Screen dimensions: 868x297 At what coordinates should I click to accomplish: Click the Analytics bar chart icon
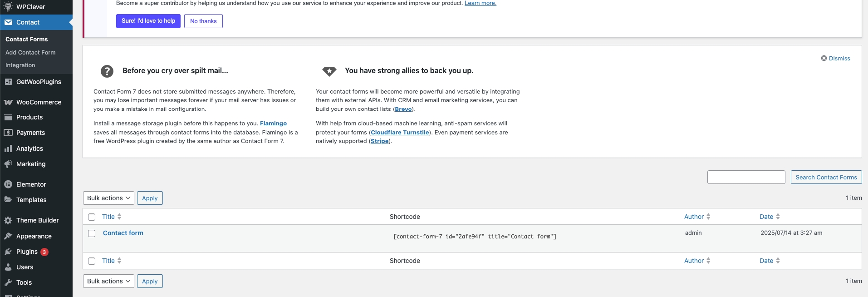[x=8, y=148]
